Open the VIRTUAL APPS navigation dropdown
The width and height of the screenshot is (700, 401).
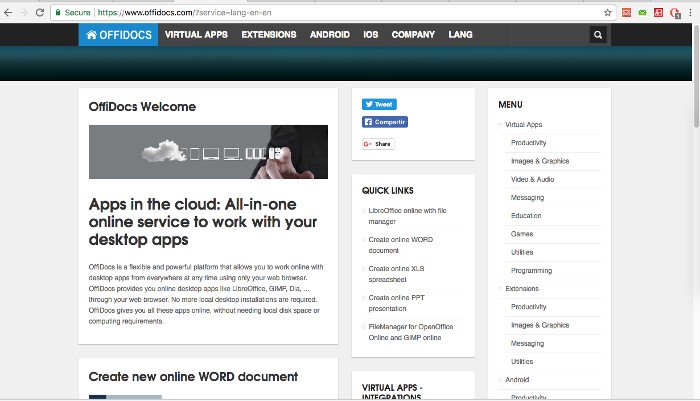coord(196,34)
